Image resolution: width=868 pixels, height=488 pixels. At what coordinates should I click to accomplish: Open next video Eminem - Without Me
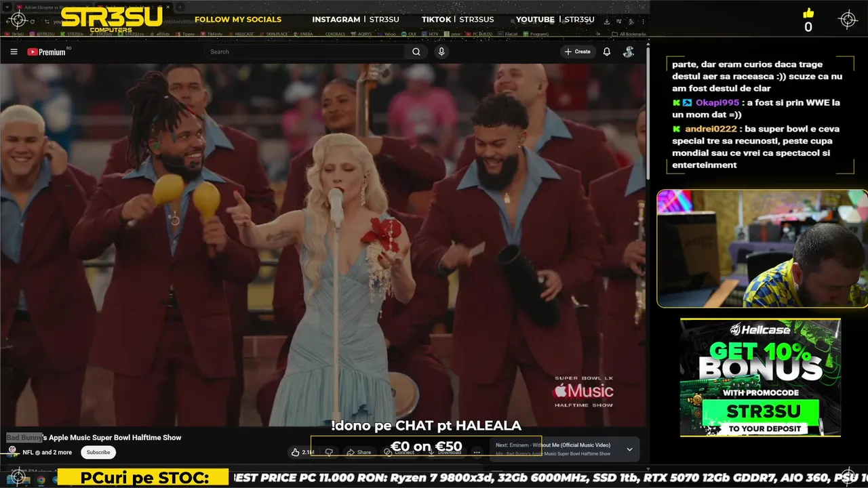[553, 445]
